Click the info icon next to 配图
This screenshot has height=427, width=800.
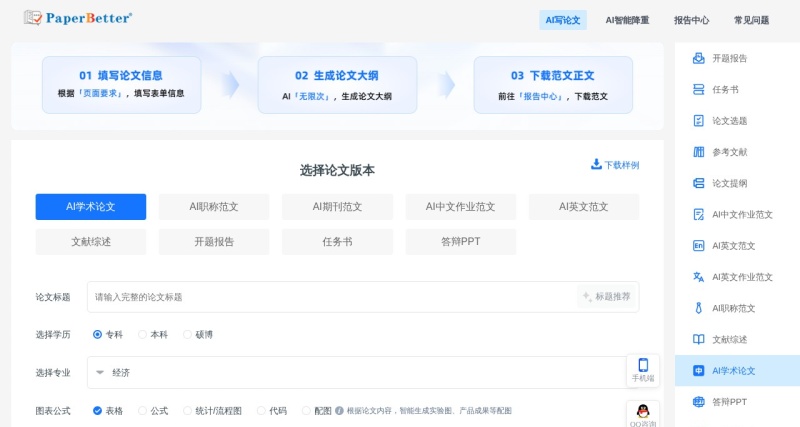[339, 411]
